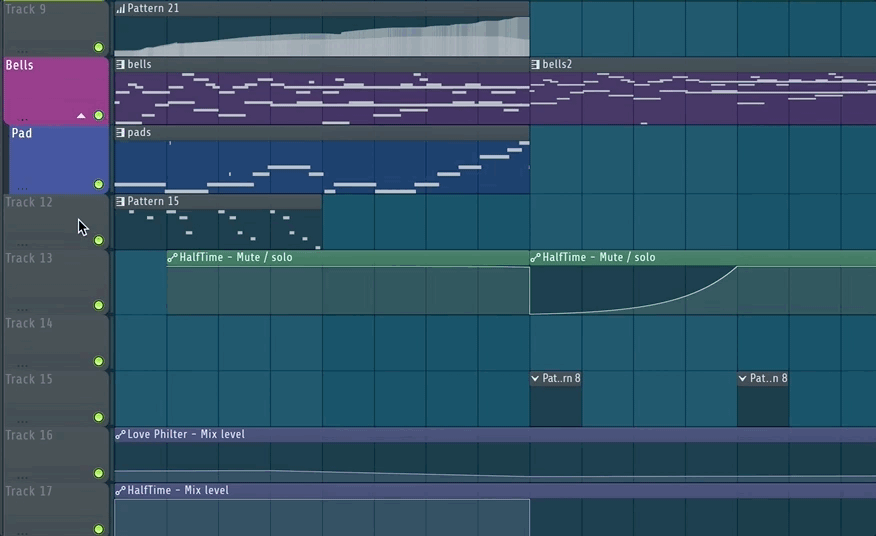The height and width of the screenshot is (536, 876).
Task: Select the Bells track header
Action: tap(56, 91)
